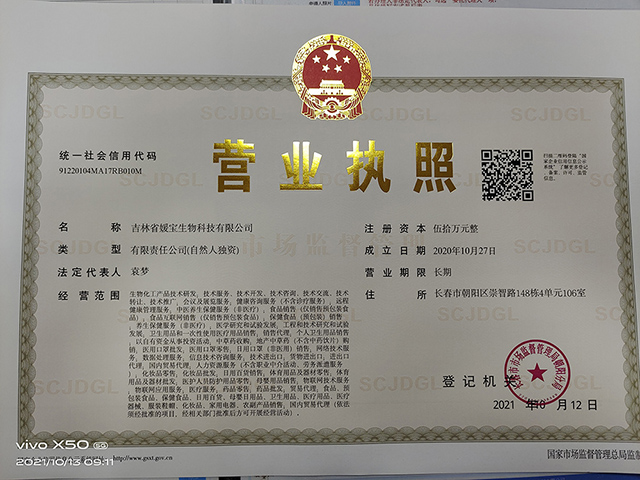Select founding date 2020年10月27日
Image resolution: width=640 pixels, height=480 pixels.
464,251
